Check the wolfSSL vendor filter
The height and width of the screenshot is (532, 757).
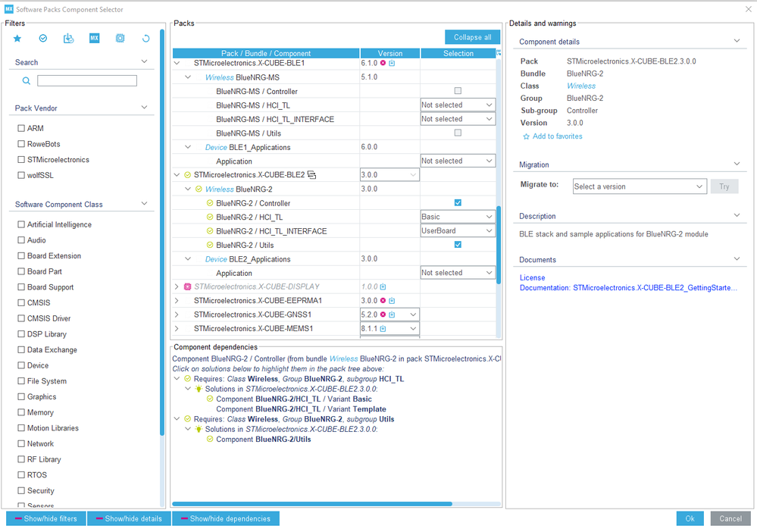[x=21, y=175]
